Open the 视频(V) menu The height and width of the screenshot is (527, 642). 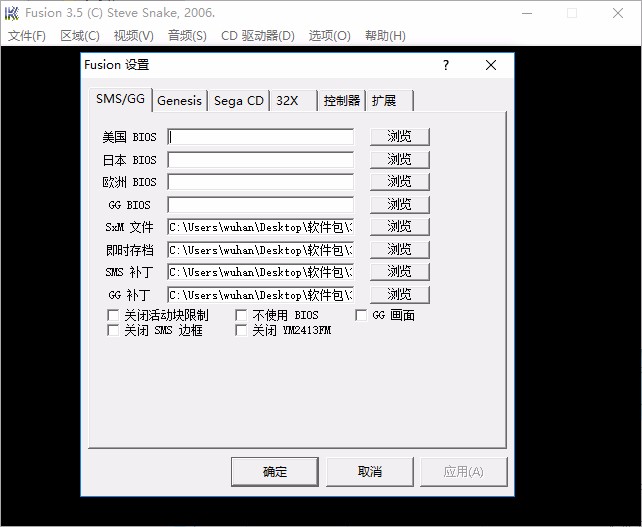(x=133, y=36)
